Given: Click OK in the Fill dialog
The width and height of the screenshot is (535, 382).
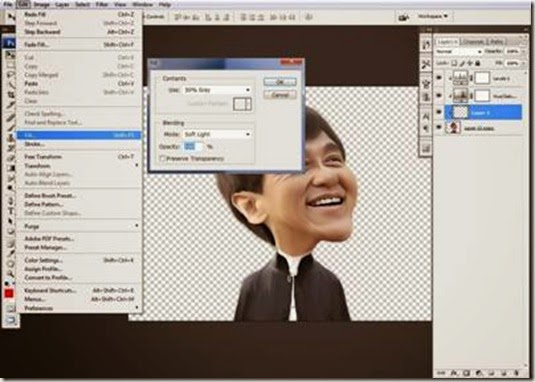Looking at the screenshot, I should point(280,82).
